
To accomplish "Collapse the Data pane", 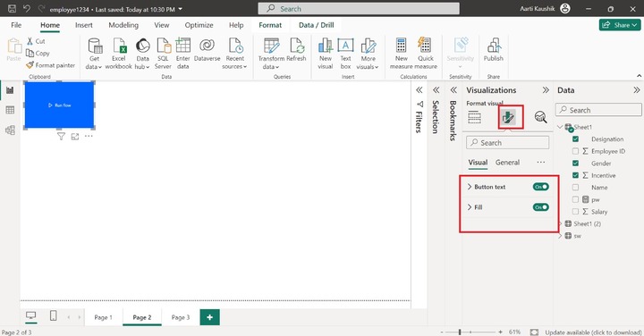I will 636,90.
